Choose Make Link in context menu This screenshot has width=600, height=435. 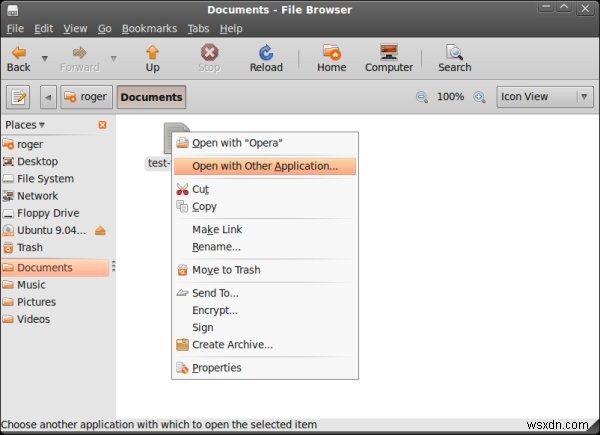point(265,230)
